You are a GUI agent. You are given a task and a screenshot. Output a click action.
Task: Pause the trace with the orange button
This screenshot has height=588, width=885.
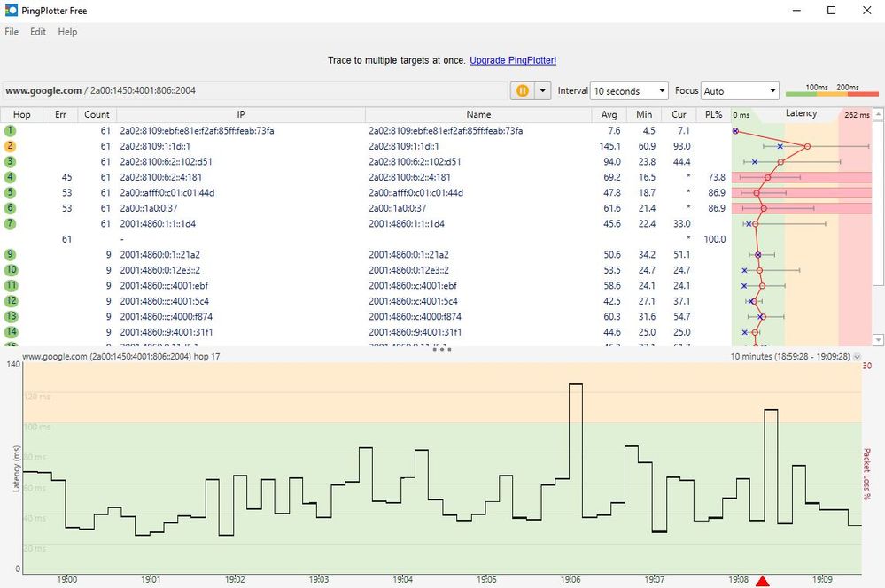click(522, 91)
